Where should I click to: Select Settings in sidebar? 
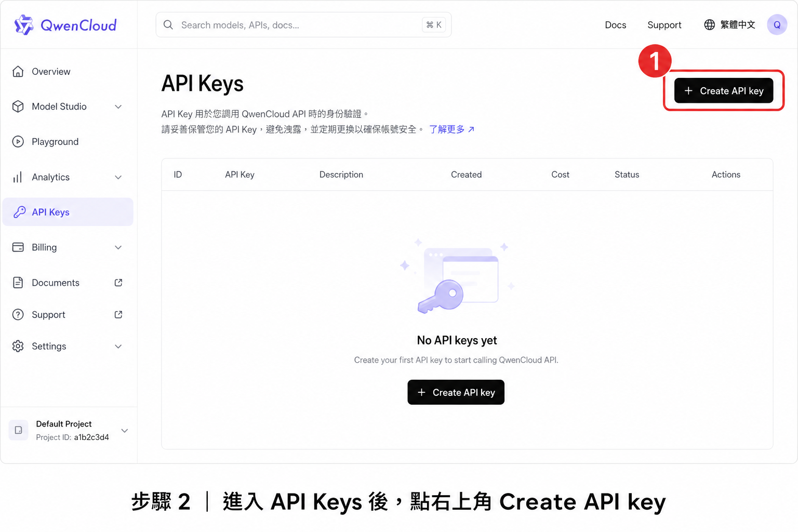point(68,347)
